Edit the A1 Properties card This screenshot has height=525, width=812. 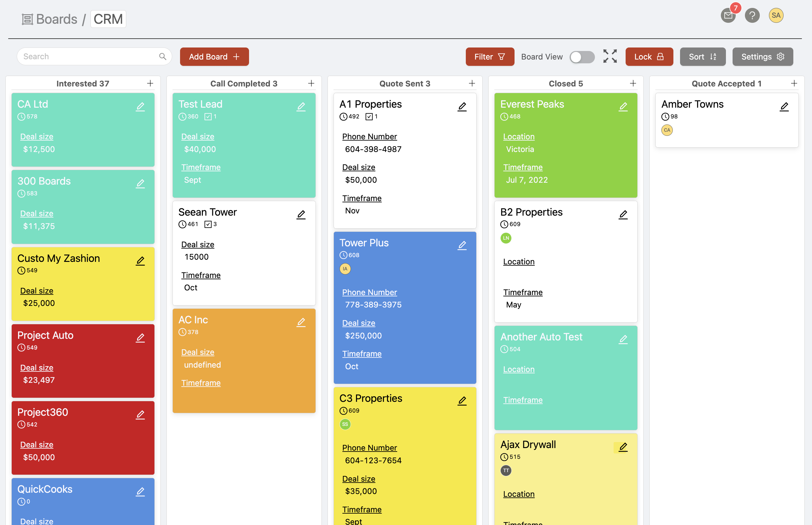[x=462, y=107]
